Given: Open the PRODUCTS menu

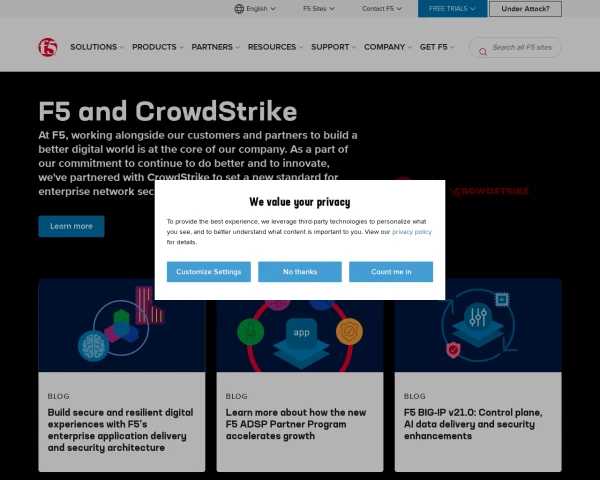Looking at the screenshot, I should [x=158, y=47].
